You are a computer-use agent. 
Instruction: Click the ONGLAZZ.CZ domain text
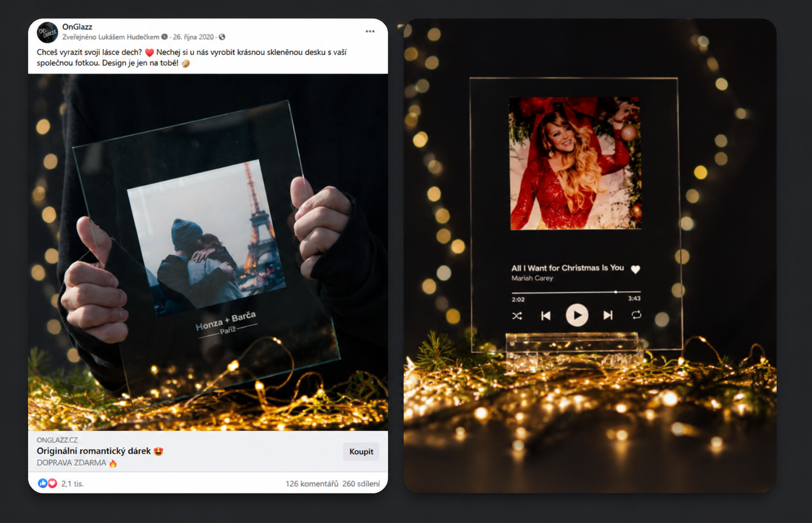point(57,440)
